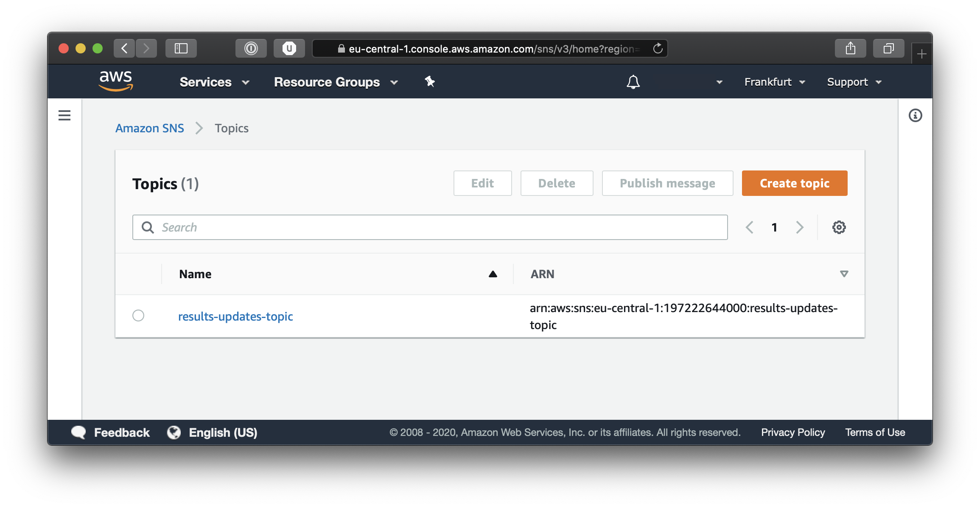Click the Safari share icon

pyautogui.click(x=850, y=48)
